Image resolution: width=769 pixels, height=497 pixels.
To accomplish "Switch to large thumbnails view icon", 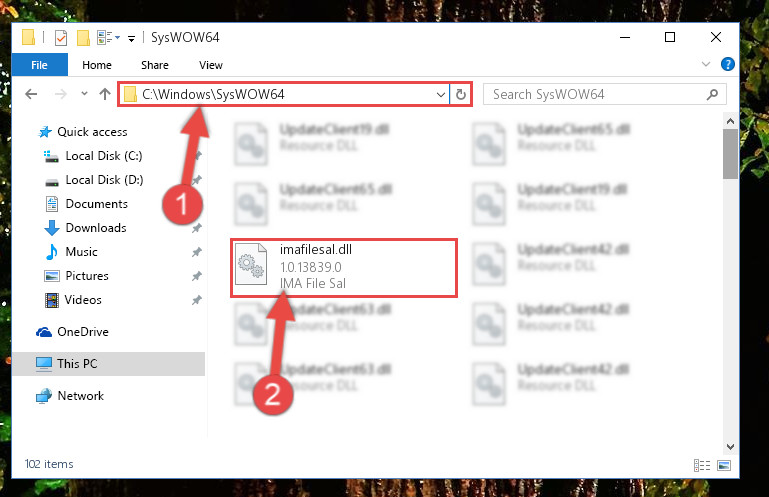I will [x=724, y=465].
